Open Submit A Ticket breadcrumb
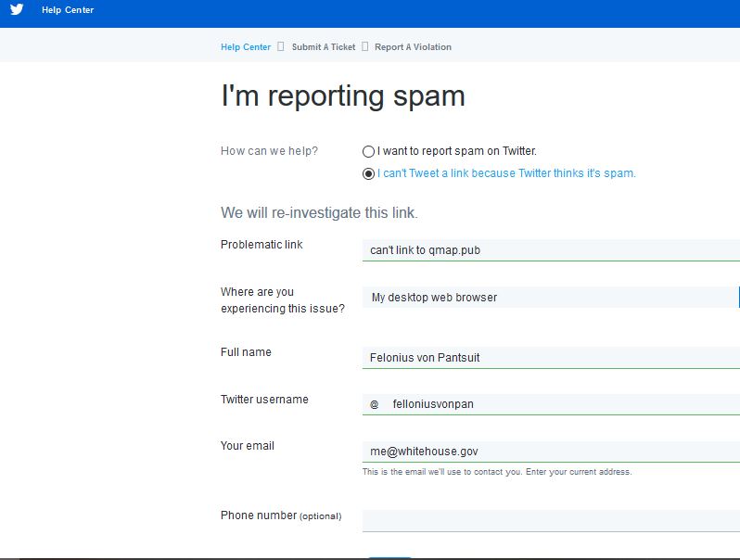This screenshot has width=740, height=560. pos(324,46)
